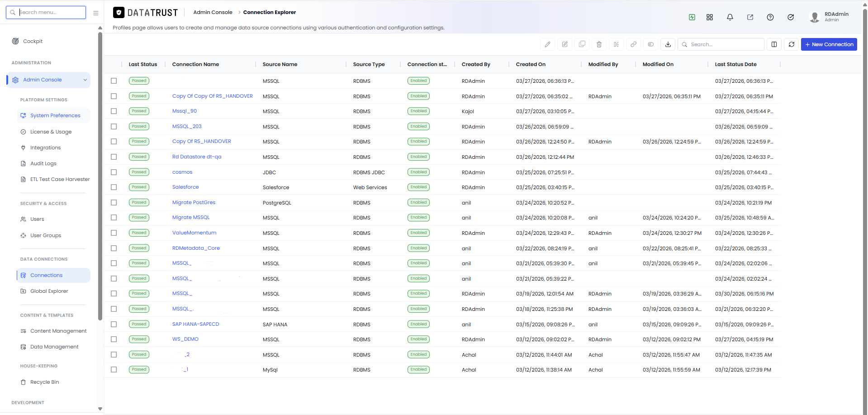Open System Preferences menu item
The image size is (868, 415).
point(54,115)
